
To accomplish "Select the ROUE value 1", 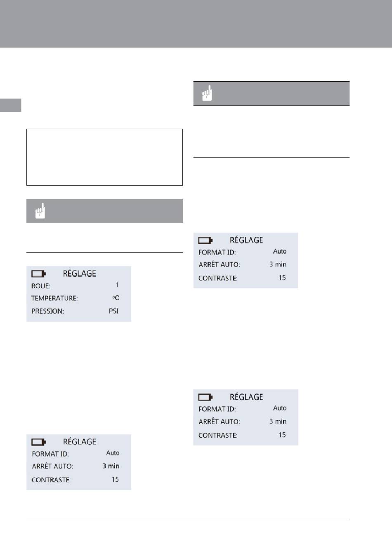I will 117,285.
